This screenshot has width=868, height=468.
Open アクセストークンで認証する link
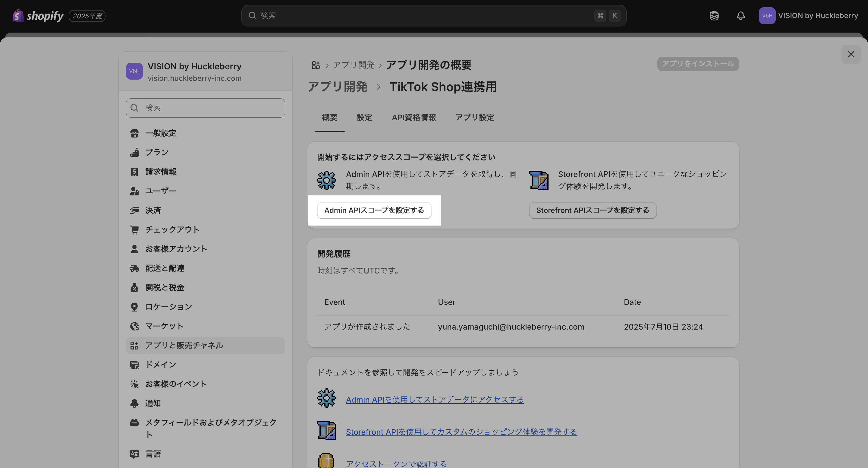(x=396, y=463)
